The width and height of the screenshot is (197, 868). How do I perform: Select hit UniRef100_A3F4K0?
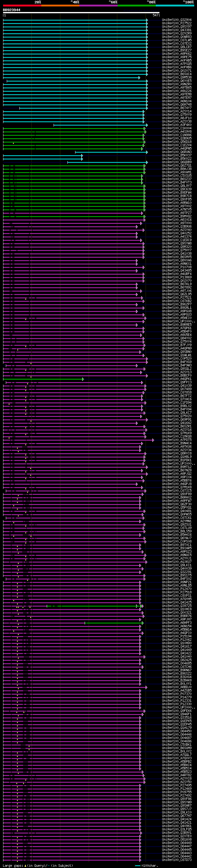[176, 125]
